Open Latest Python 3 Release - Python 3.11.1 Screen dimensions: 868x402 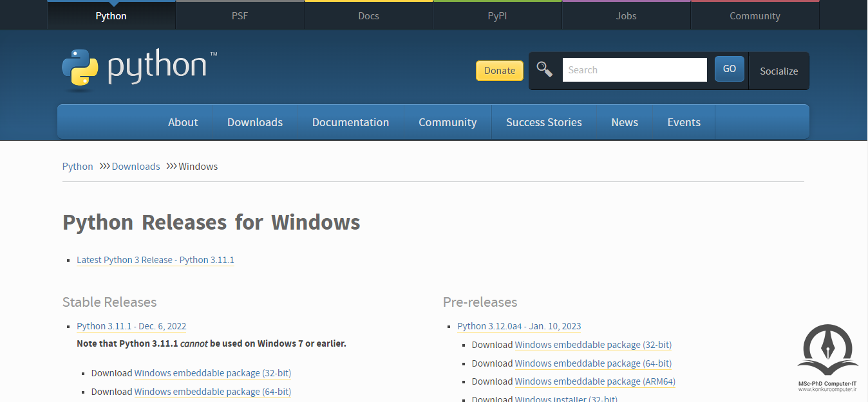155,260
